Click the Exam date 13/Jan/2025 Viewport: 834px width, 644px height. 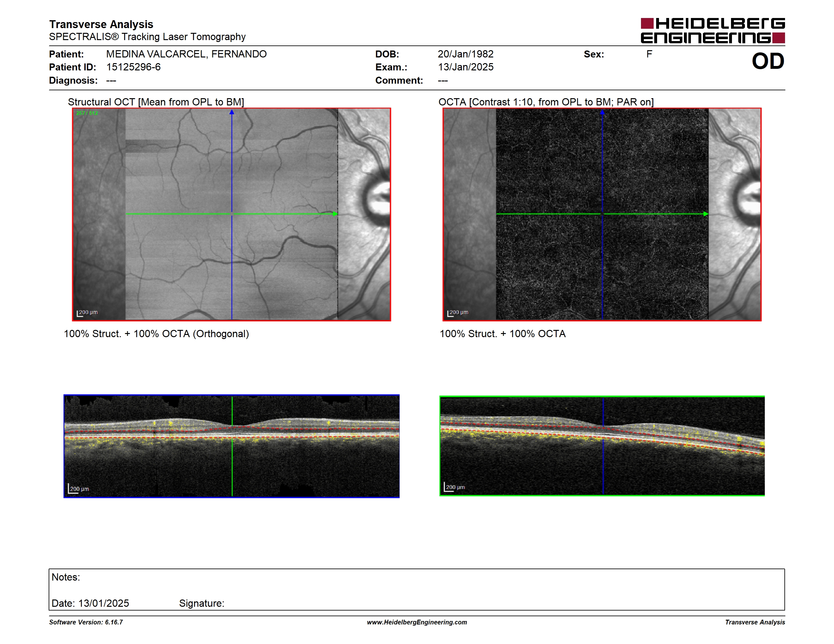click(466, 67)
